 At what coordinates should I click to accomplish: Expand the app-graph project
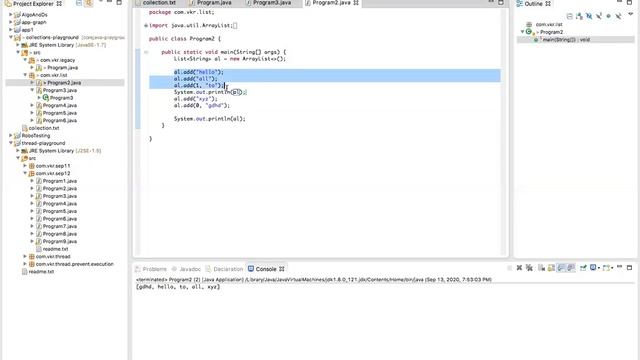tap(10, 22)
